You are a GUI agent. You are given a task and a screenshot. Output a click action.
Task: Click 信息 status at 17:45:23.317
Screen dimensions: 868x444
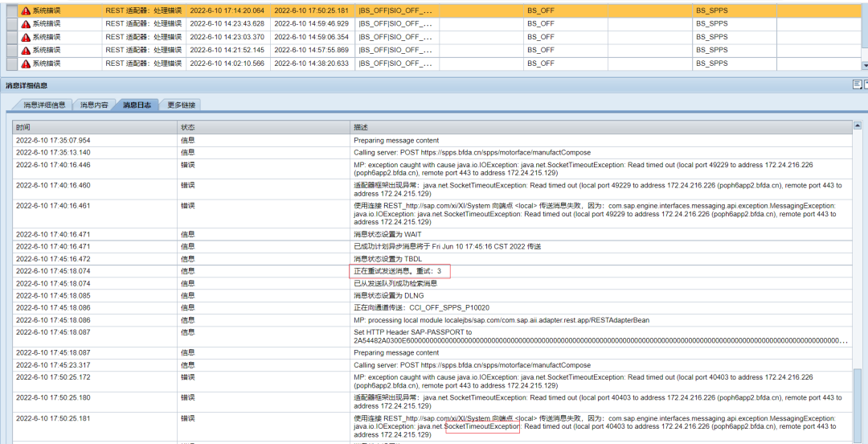(x=187, y=365)
